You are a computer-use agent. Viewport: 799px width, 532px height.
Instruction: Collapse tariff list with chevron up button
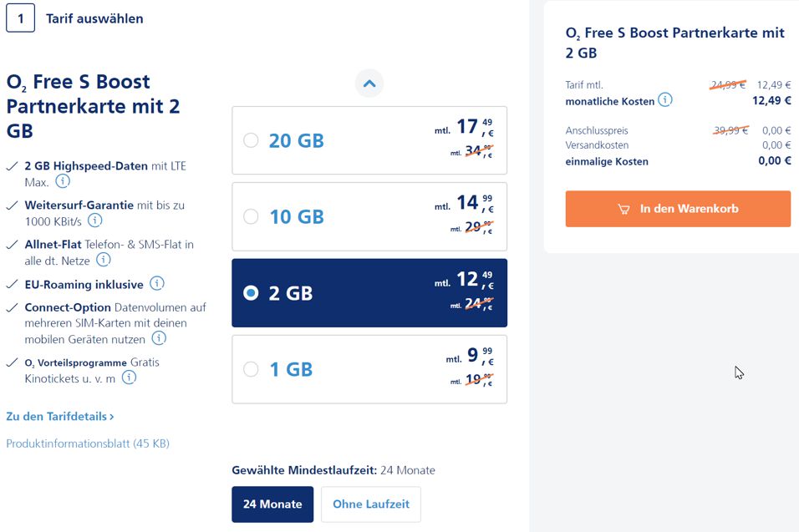click(369, 84)
